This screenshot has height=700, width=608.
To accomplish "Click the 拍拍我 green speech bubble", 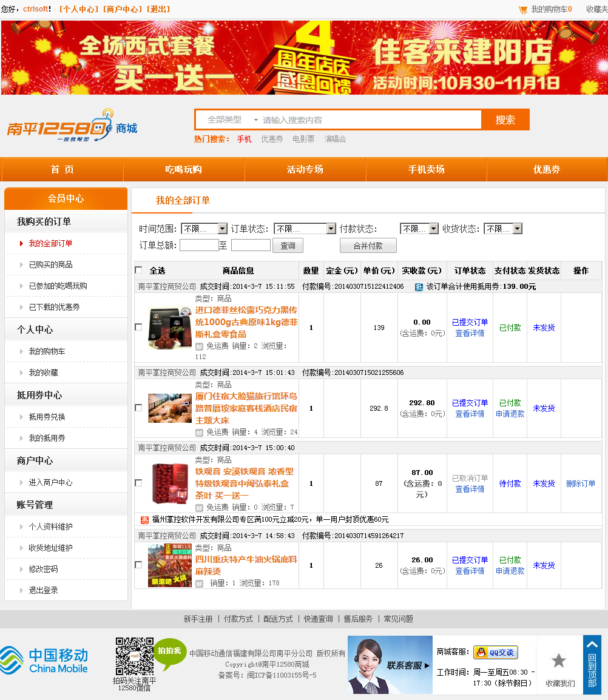I will coord(169,654).
